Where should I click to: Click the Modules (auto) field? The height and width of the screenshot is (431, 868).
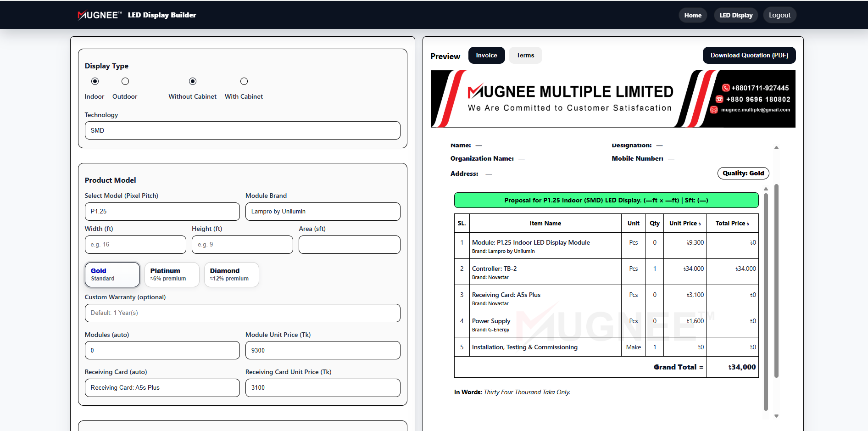tap(162, 350)
